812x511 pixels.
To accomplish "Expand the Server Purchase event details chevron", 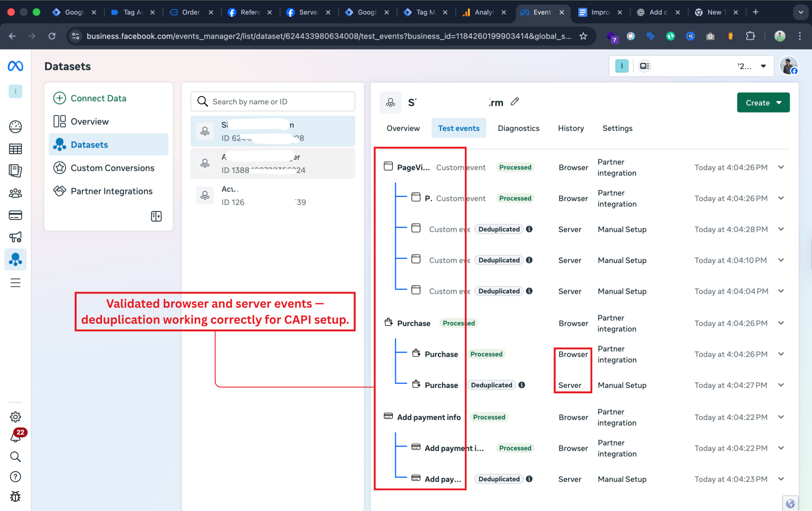I will coord(781,385).
